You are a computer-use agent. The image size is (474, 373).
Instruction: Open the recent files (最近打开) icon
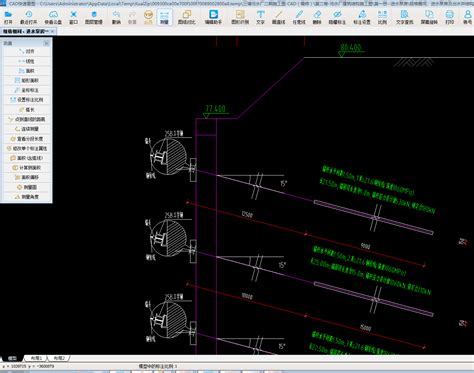click(28, 17)
